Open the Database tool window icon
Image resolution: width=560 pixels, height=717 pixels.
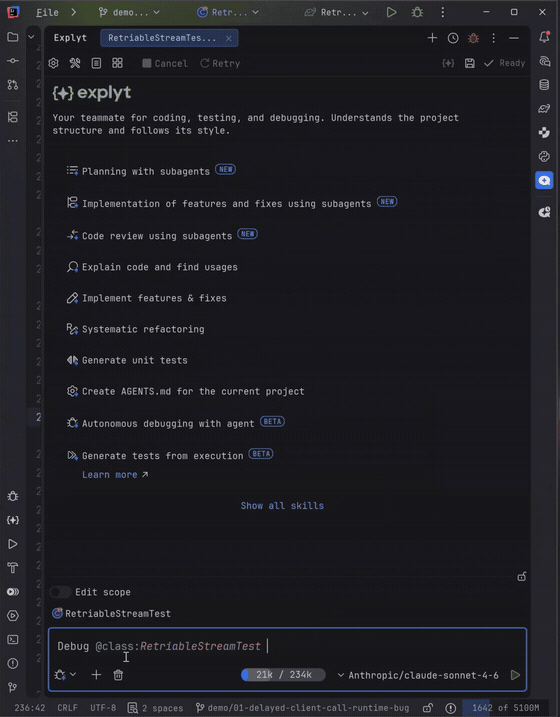544,85
